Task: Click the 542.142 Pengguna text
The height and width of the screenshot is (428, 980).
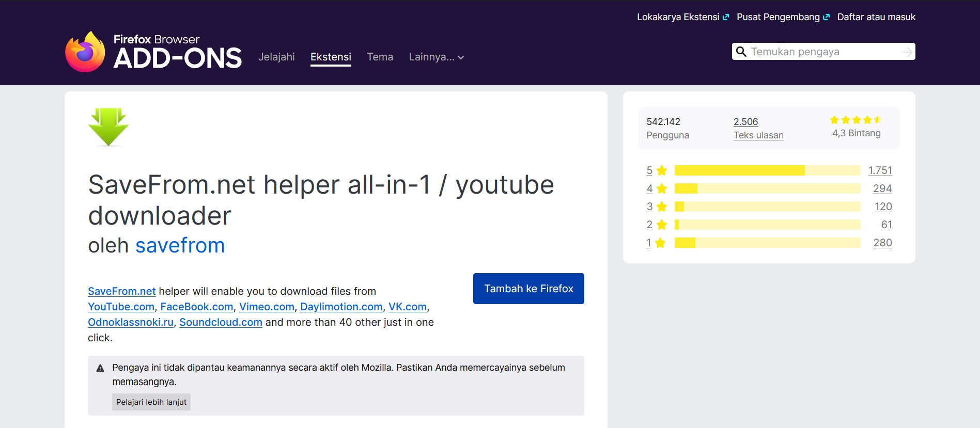Action: point(667,129)
